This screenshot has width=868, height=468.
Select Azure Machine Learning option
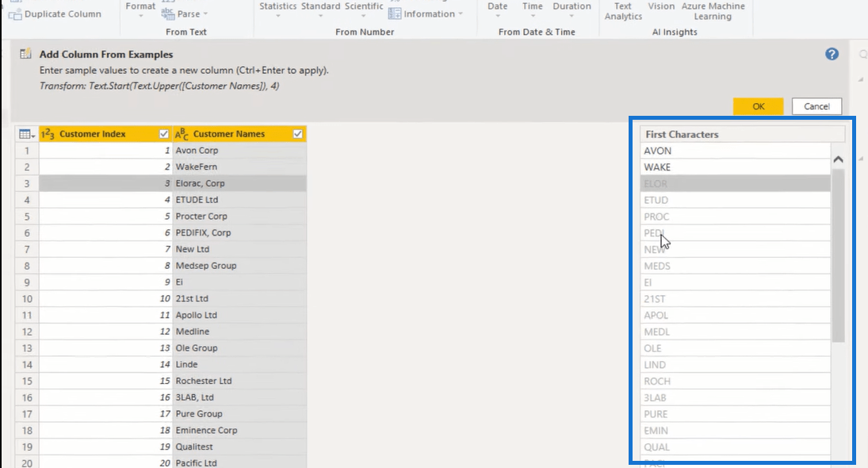pyautogui.click(x=712, y=11)
